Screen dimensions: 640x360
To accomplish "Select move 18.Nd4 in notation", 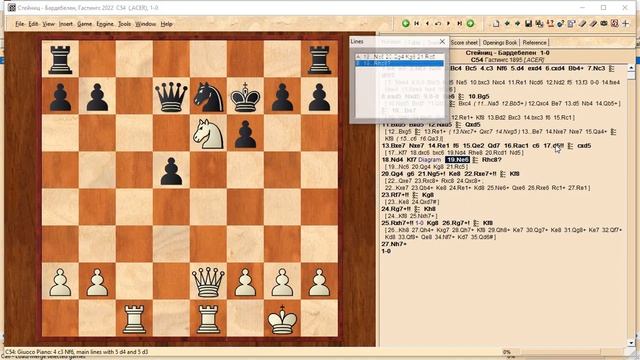I will coord(393,160).
